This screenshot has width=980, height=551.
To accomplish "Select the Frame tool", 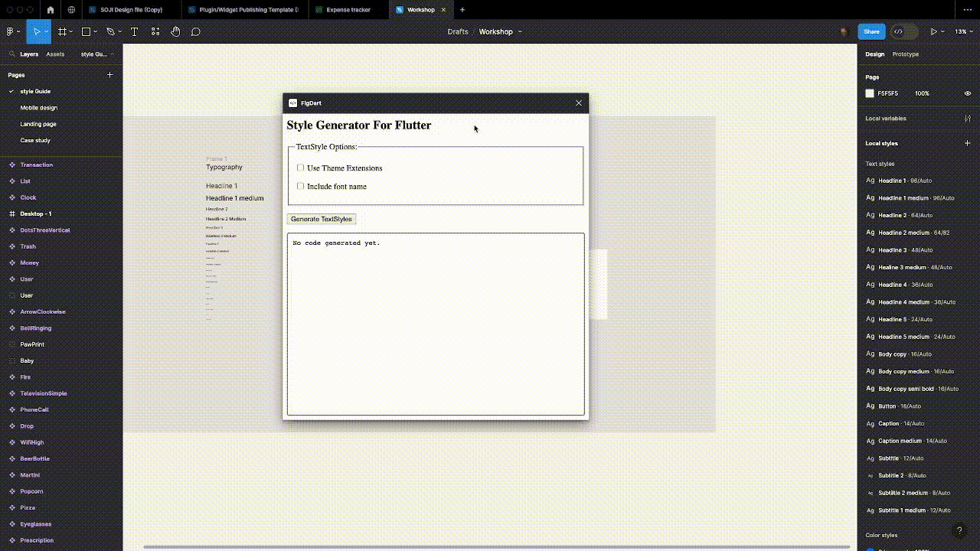I will click(x=62, y=31).
